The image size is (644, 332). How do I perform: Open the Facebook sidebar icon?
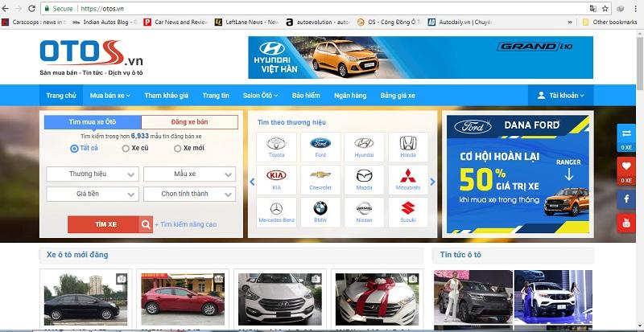tap(625, 198)
